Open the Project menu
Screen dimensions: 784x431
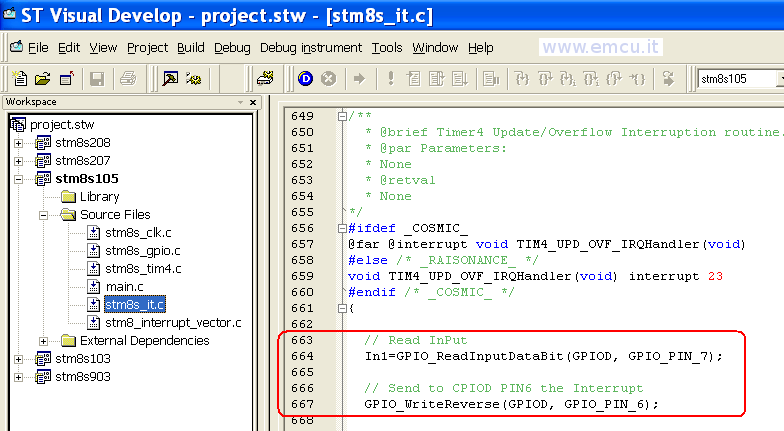pyautogui.click(x=148, y=48)
